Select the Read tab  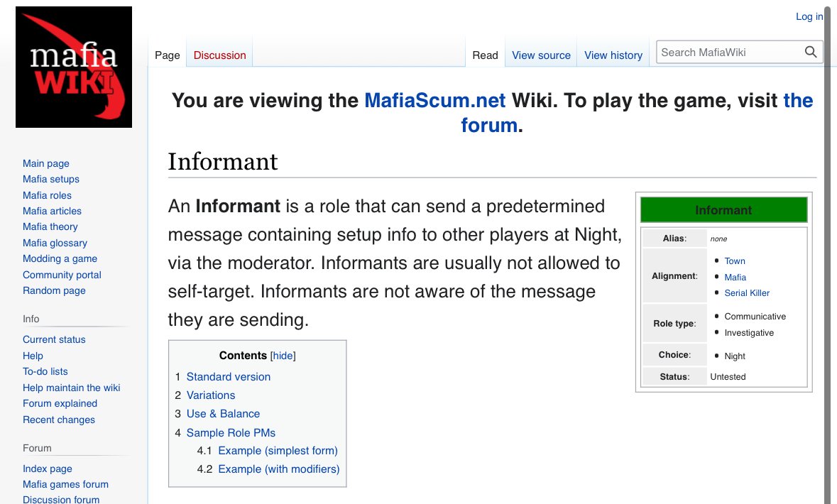[x=485, y=55]
